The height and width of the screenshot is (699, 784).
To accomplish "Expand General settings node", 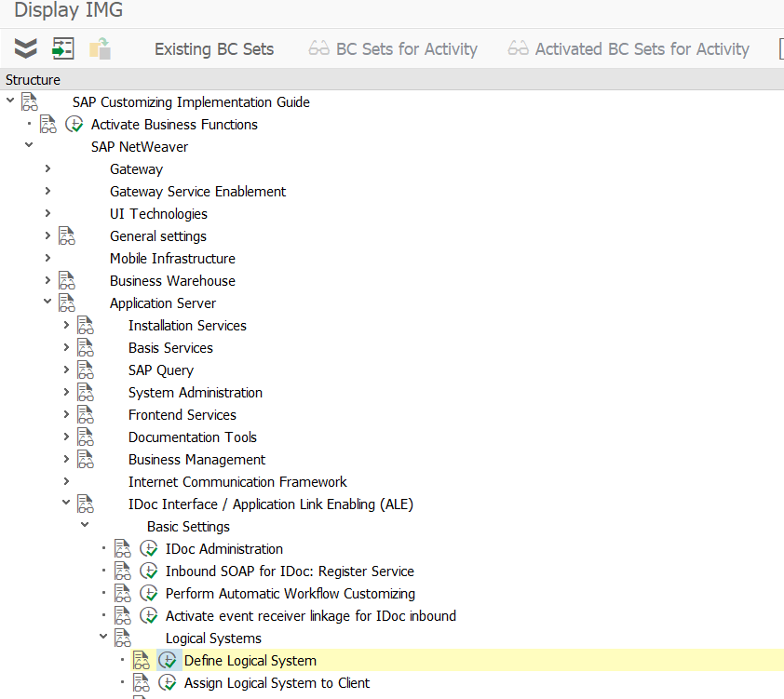I will tap(47, 235).
